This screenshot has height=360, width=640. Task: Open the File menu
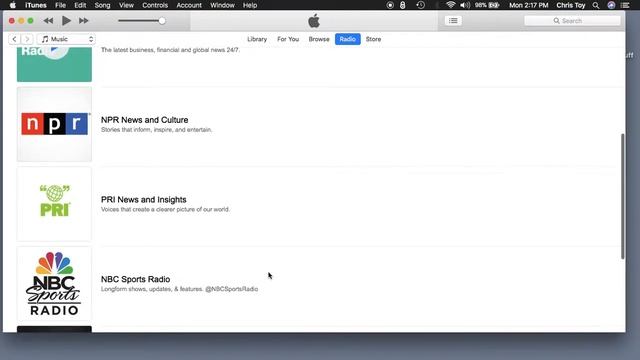tap(60, 5)
